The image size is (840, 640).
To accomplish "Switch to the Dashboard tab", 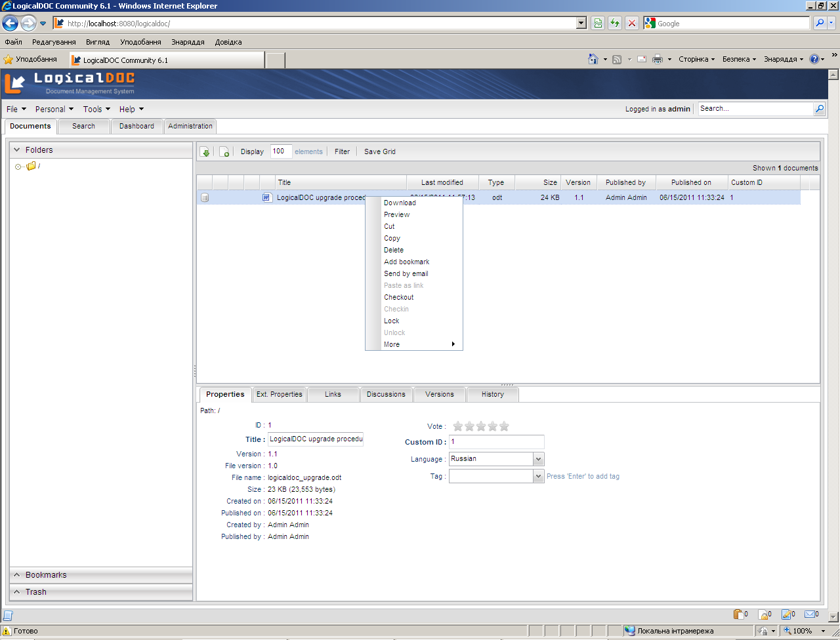I will point(136,126).
